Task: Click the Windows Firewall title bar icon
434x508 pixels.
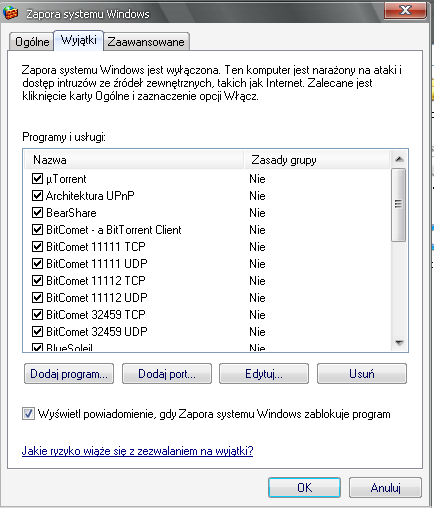Action: [10, 13]
